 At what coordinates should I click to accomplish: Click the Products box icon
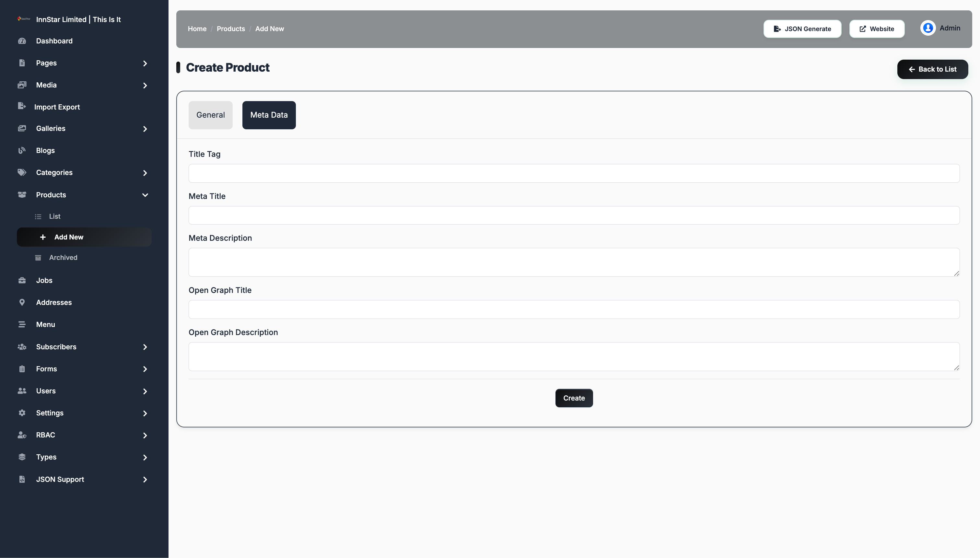tap(22, 195)
